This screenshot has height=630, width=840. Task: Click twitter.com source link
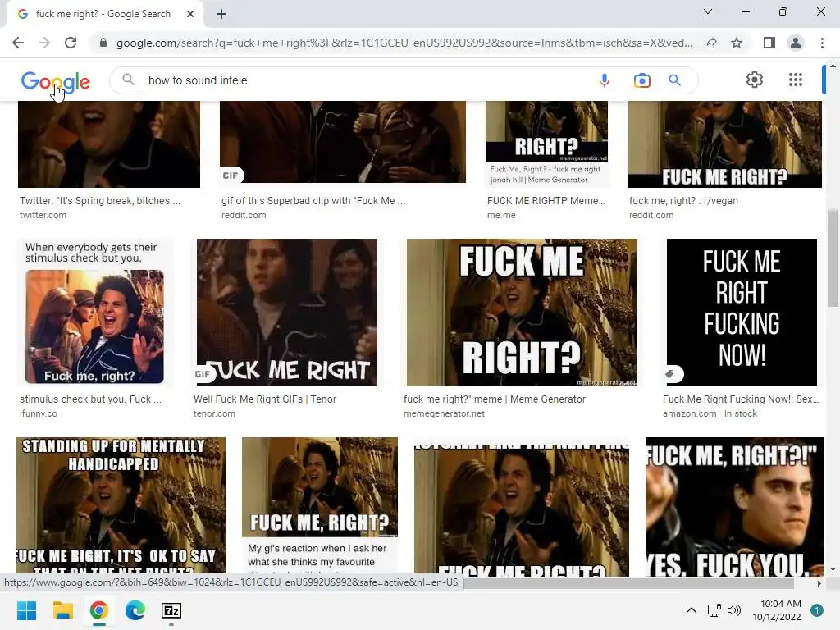tap(43, 215)
